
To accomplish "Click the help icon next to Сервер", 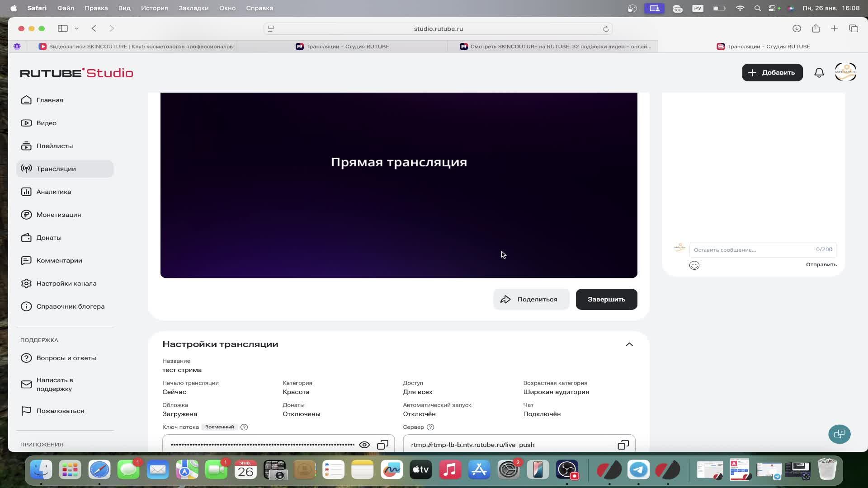I will [430, 427].
